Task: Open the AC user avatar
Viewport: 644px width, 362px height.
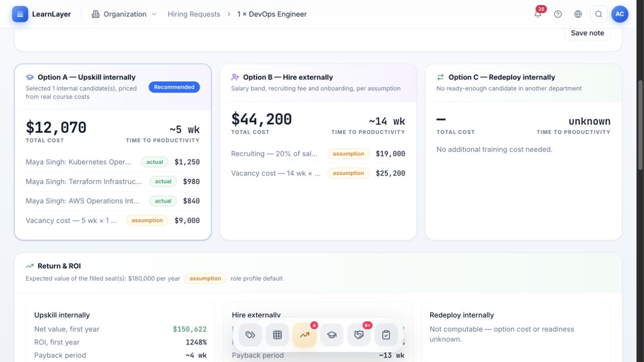Action: [x=620, y=14]
